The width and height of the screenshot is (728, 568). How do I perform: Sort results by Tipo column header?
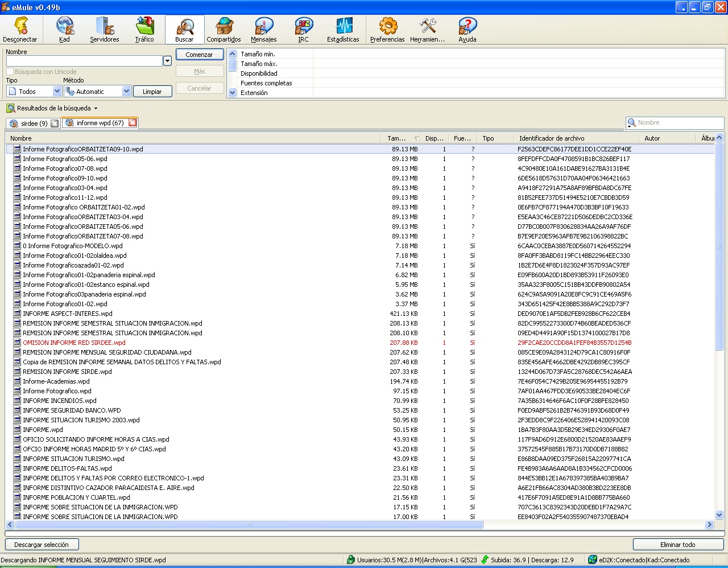[x=495, y=138]
